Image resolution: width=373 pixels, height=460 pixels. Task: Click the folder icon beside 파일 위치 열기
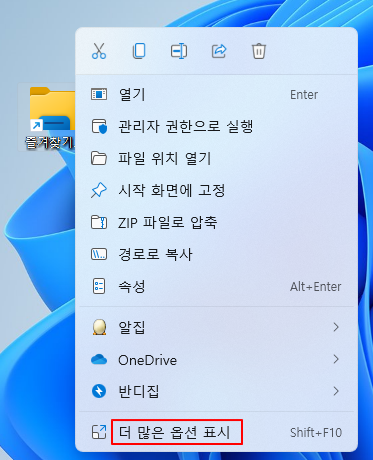point(99,158)
